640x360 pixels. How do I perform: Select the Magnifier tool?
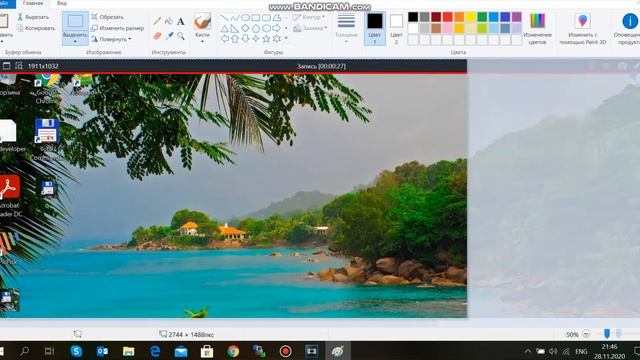[180, 36]
